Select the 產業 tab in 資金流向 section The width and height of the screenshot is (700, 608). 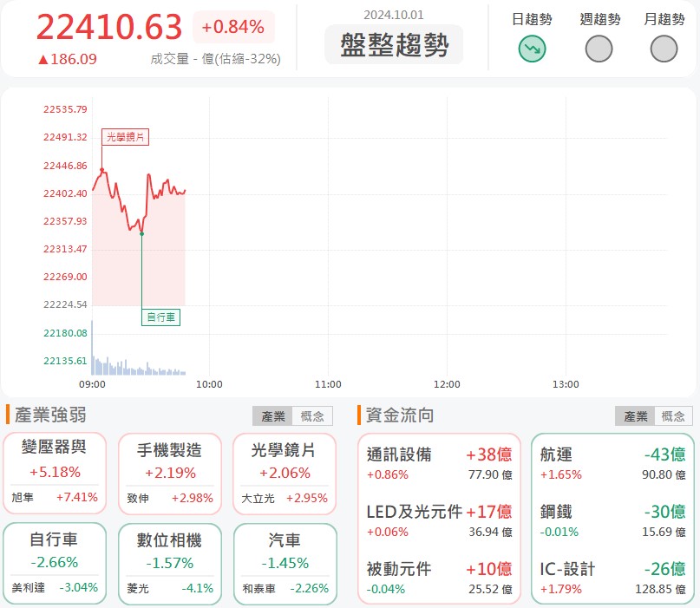tap(635, 416)
